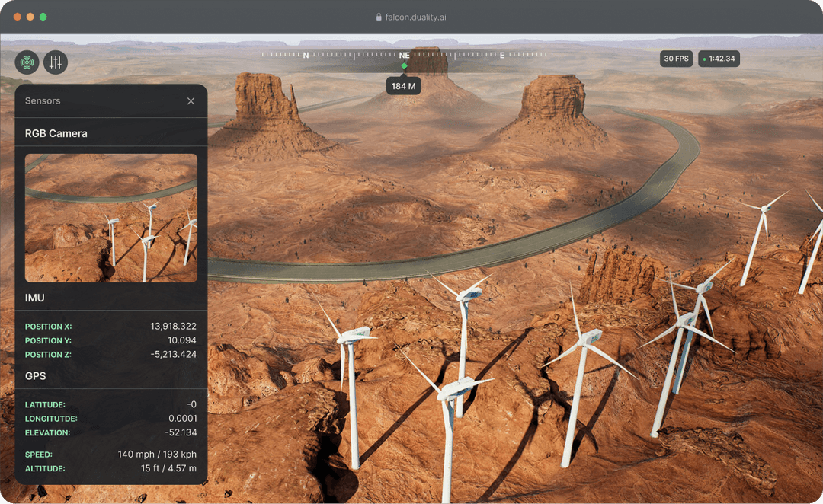Collapse the GPS section header
The image size is (823, 504).
pyautogui.click(x=36, y=375)
